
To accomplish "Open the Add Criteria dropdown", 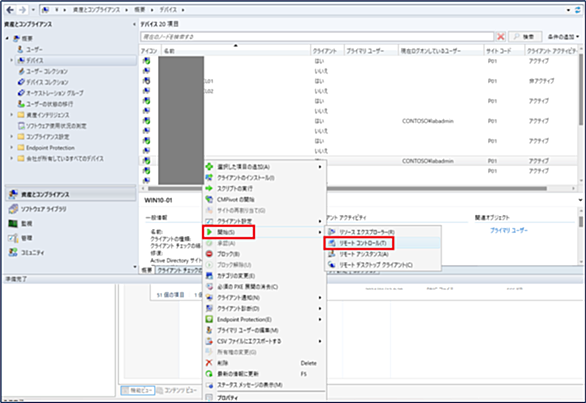I will 563,37.
